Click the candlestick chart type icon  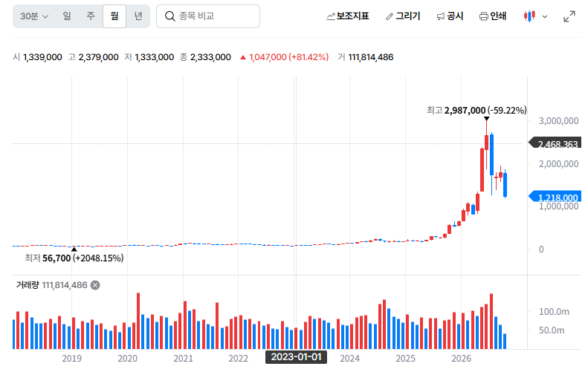tap(529, 16)
